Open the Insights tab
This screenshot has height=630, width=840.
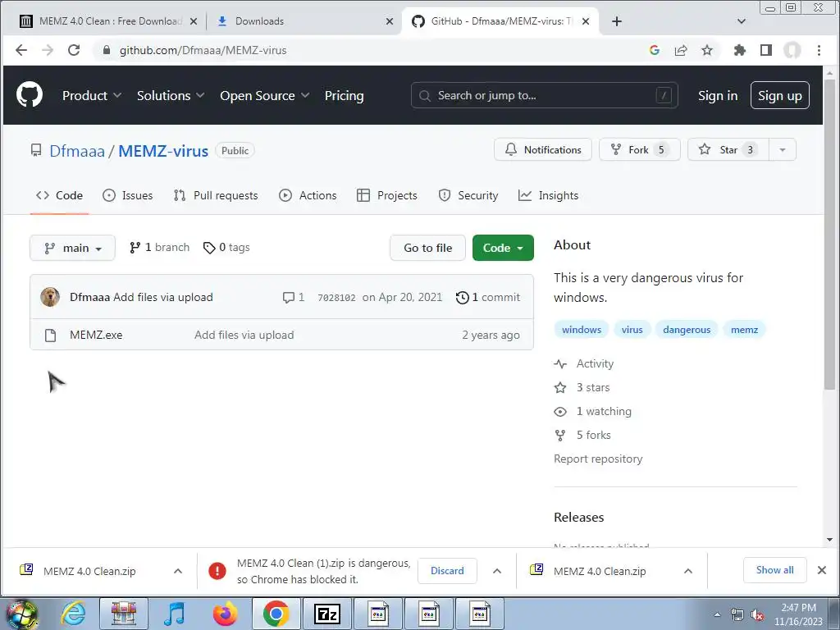[549, 195]
